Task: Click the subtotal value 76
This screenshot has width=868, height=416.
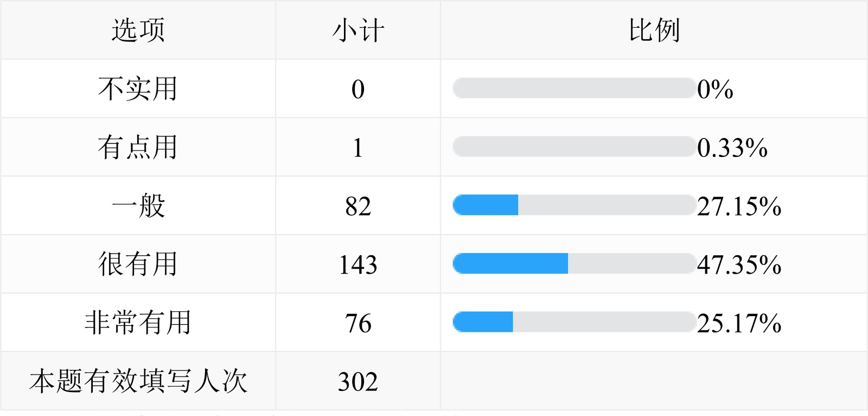Action: [358, 323]
